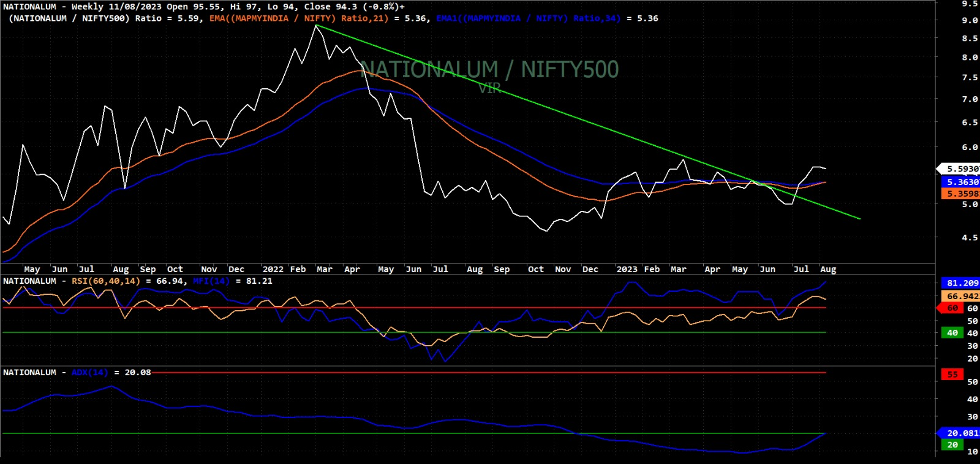Click the 6.5 price axis label

point(970,123)
